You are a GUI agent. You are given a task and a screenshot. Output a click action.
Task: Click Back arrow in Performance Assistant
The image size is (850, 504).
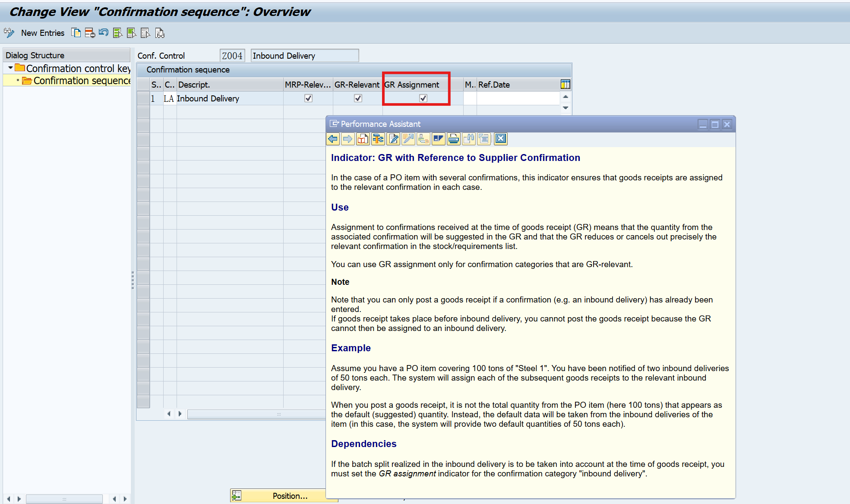pos(333,139)
